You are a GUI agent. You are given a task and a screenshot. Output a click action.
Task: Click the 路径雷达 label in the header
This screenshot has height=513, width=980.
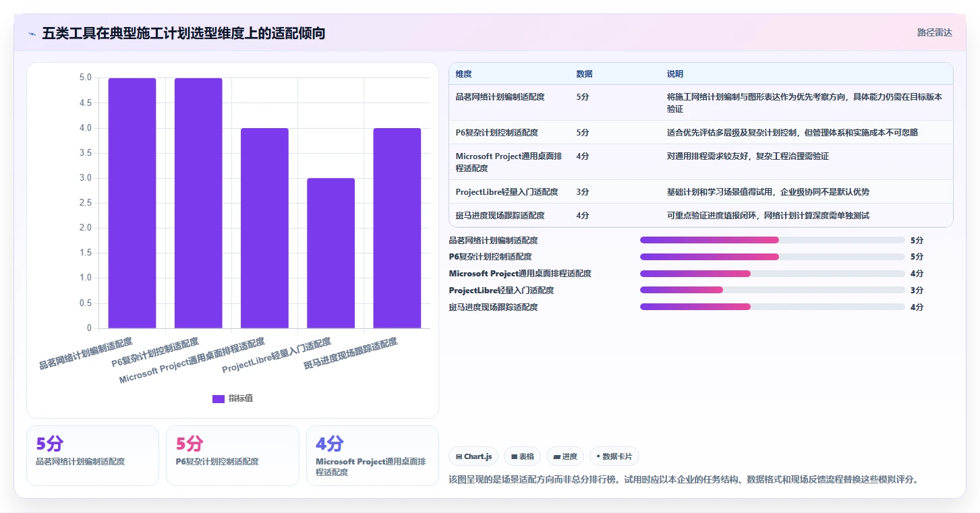[x=934, y=32]
